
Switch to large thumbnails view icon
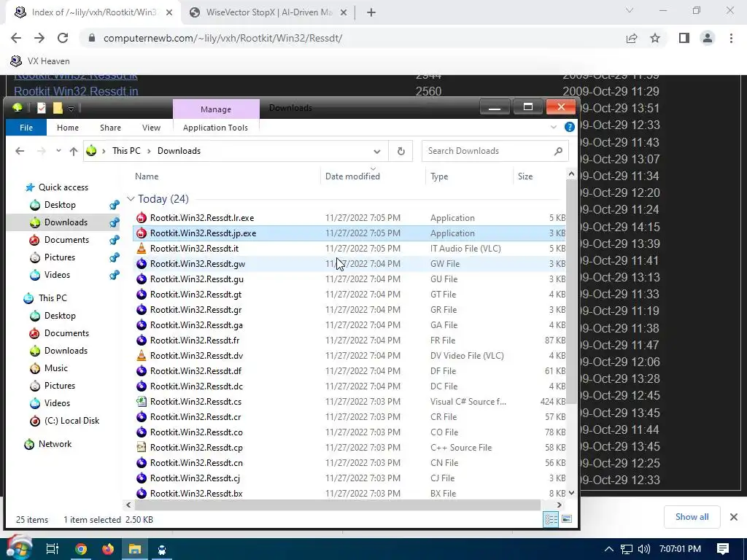tap(566, 519)
